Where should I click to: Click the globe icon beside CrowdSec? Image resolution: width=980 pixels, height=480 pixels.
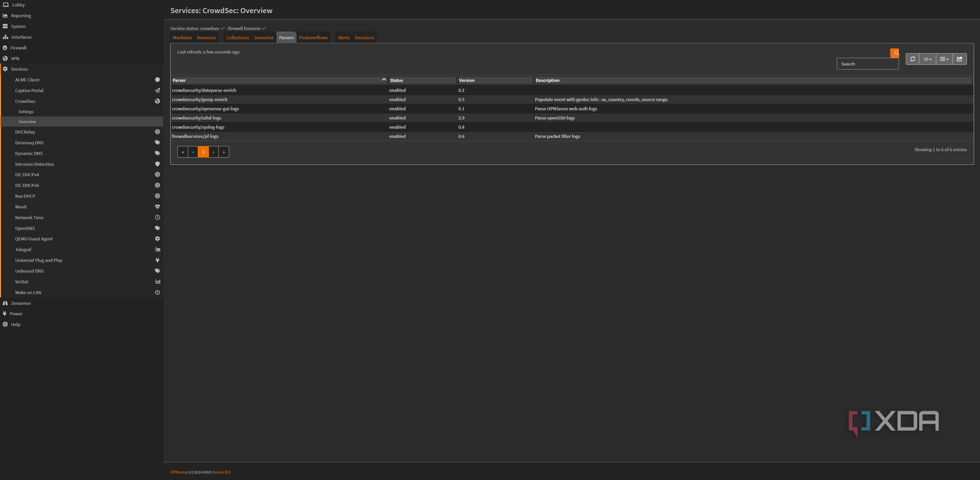click(157, 101)
